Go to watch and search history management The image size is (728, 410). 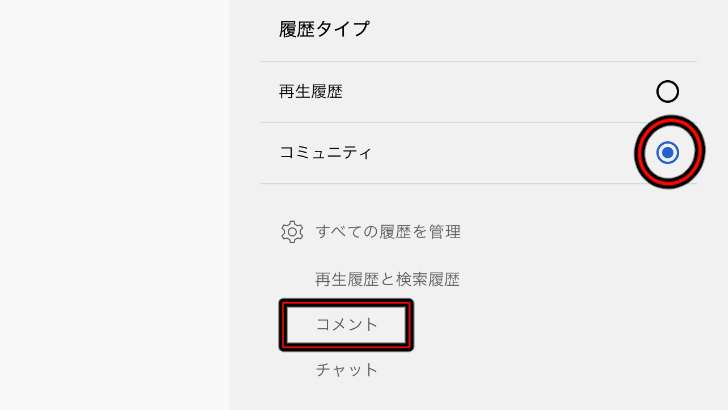coord(387,280)
